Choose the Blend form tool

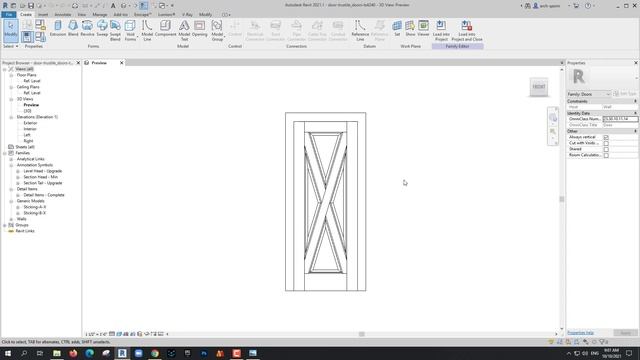(73, 29)
